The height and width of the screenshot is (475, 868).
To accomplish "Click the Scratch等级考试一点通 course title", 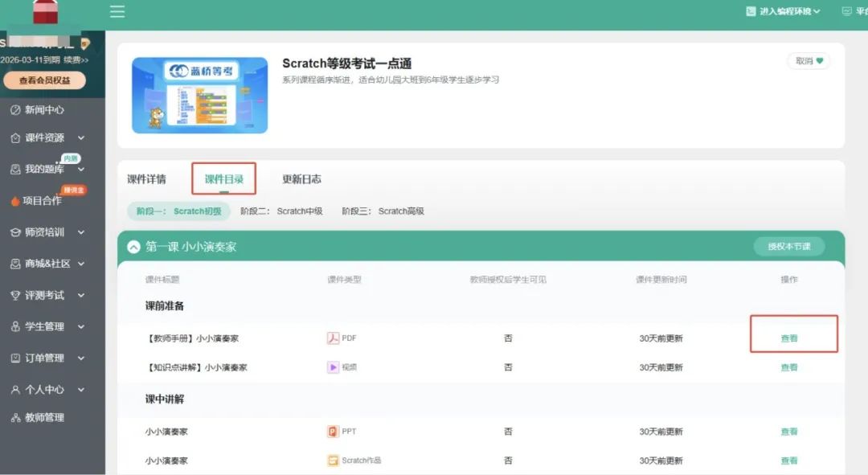I will pos(346,63).
